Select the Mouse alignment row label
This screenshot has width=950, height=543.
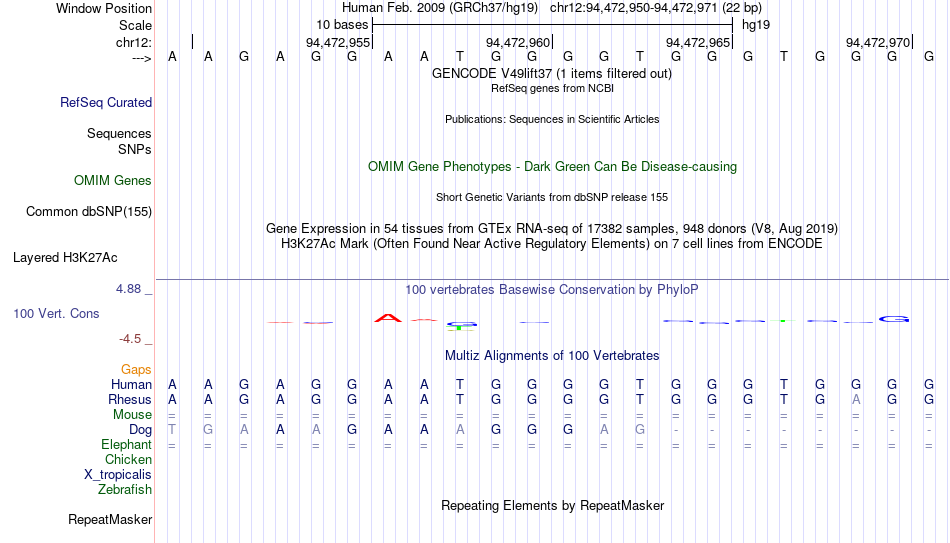(x=133, y=415)
